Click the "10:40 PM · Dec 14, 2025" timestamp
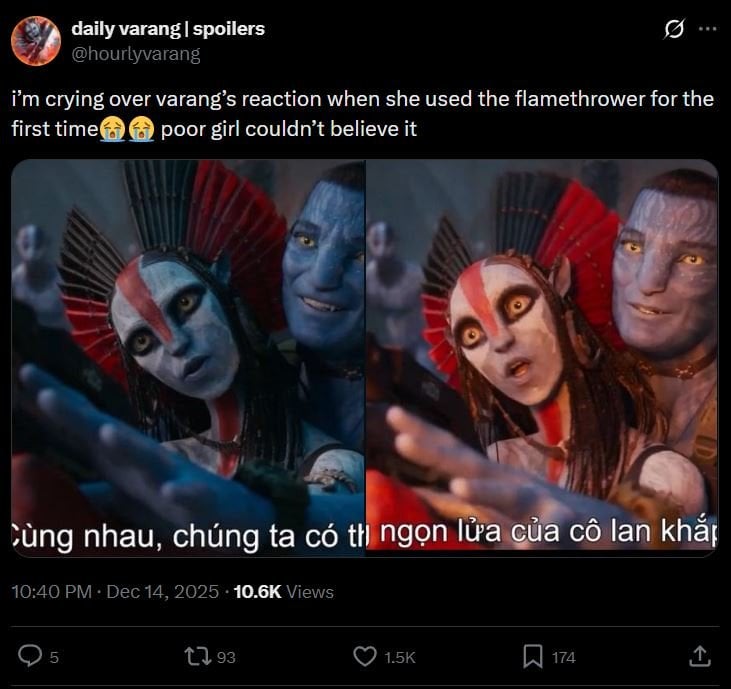Viewport: 731px width, 689px height. pyautogui.click(x=114, y=592)
